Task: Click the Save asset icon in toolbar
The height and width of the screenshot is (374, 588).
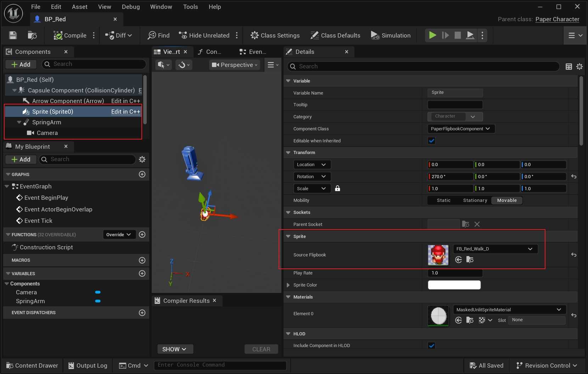Action: 13,35
